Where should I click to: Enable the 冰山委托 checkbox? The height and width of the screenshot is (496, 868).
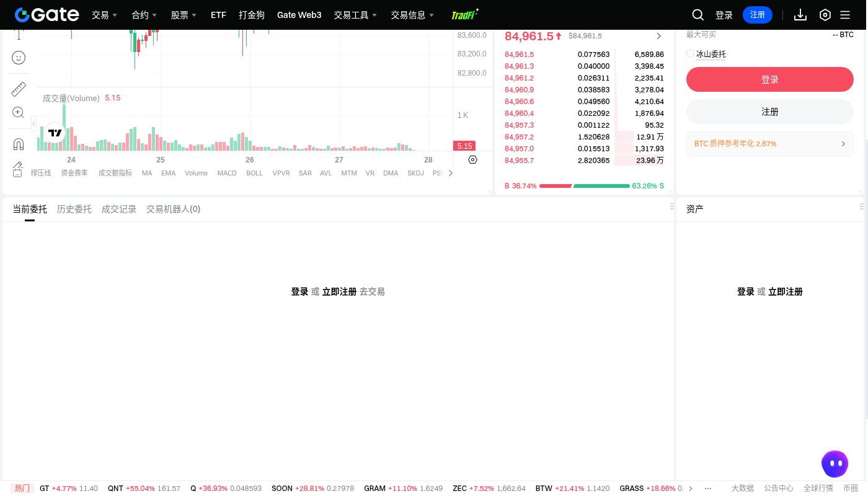click(690, 53)
